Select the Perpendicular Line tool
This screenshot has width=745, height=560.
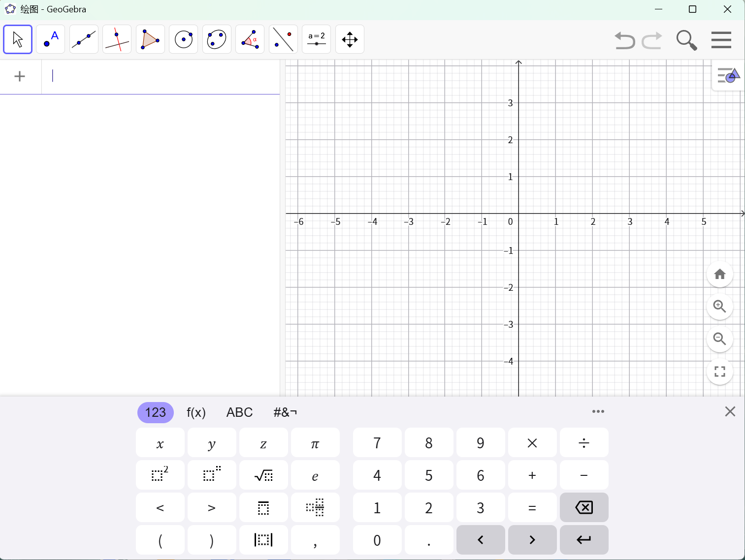117,39
